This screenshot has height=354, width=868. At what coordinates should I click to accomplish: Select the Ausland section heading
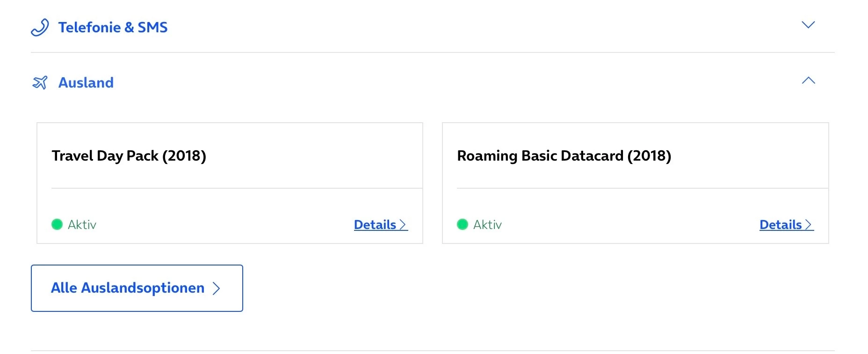click(86, 83)
